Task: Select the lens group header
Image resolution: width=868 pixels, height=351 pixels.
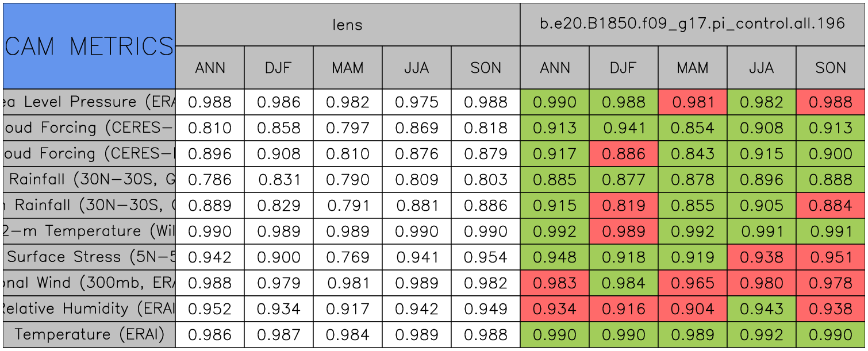Action: pyautogui.click(x=347, y=24)
